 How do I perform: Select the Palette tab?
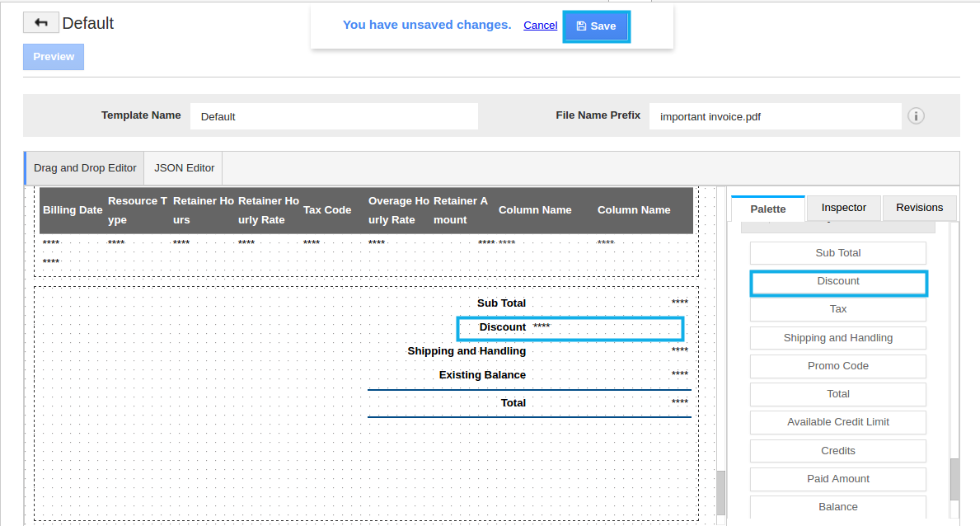767,209
